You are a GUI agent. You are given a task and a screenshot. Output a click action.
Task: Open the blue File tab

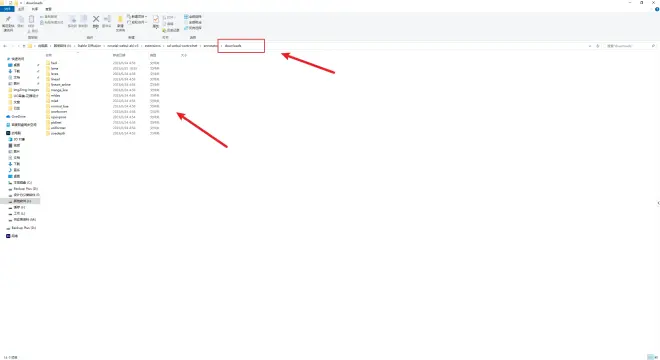[x=7, y=9]
